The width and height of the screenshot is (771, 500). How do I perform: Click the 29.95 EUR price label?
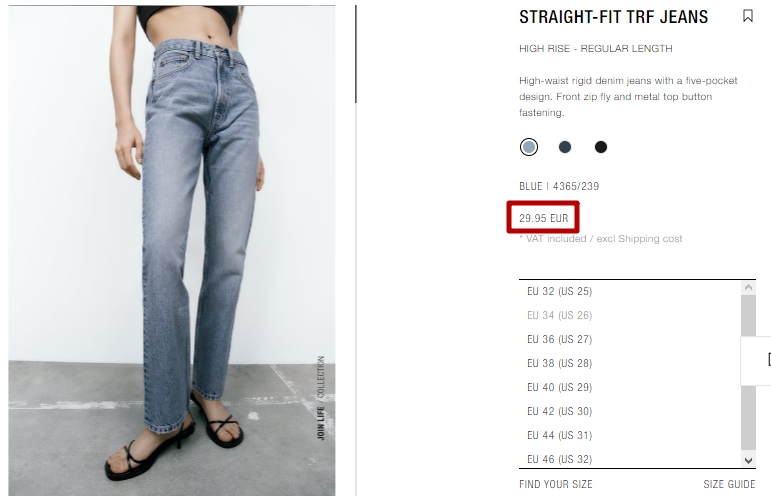coord(543,218)
